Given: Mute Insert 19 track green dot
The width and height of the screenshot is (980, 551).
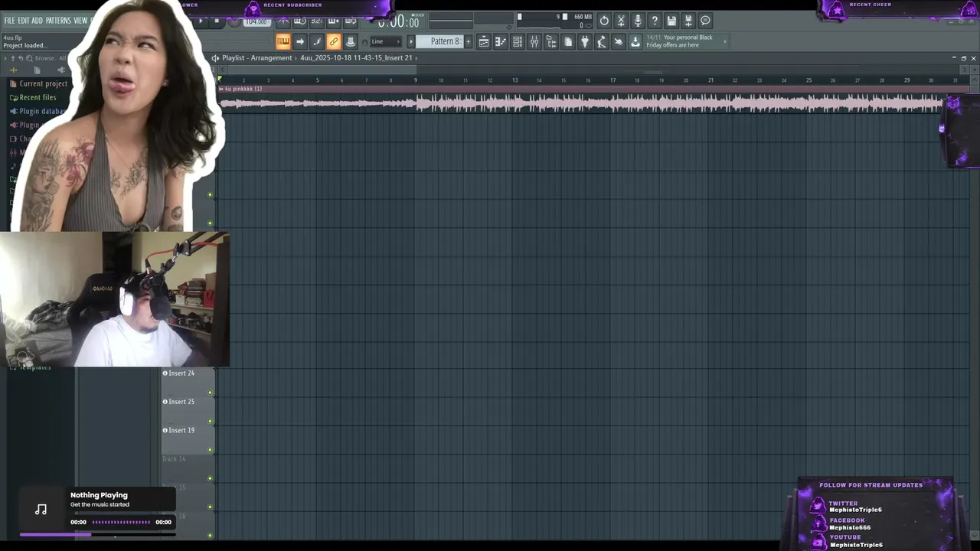Looking at the screenshot, I should pyautogui.click(x=211, y=450).
